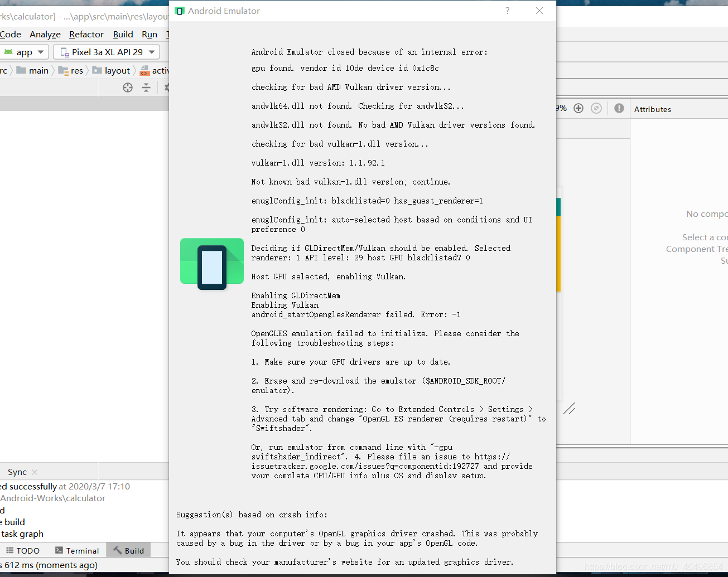Viewport: 728px width, 577px height.
Task: Click the 'android_startOpenglesRenderer failed' error line
Action: pyautogui.click(x=356, y=314)
